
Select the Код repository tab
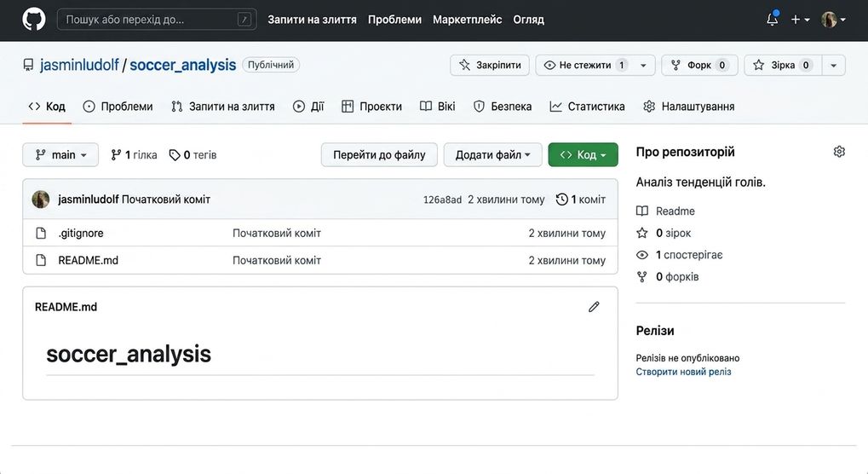(47, 107)
